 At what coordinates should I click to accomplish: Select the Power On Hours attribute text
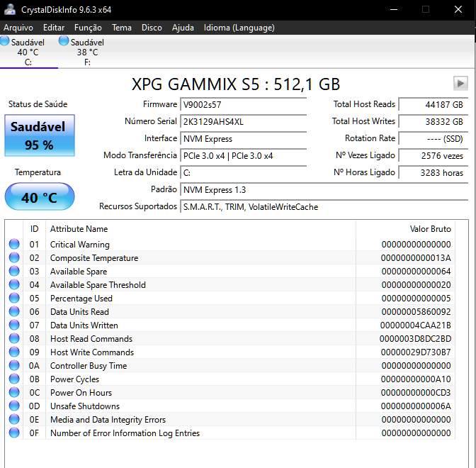[81, 393]
